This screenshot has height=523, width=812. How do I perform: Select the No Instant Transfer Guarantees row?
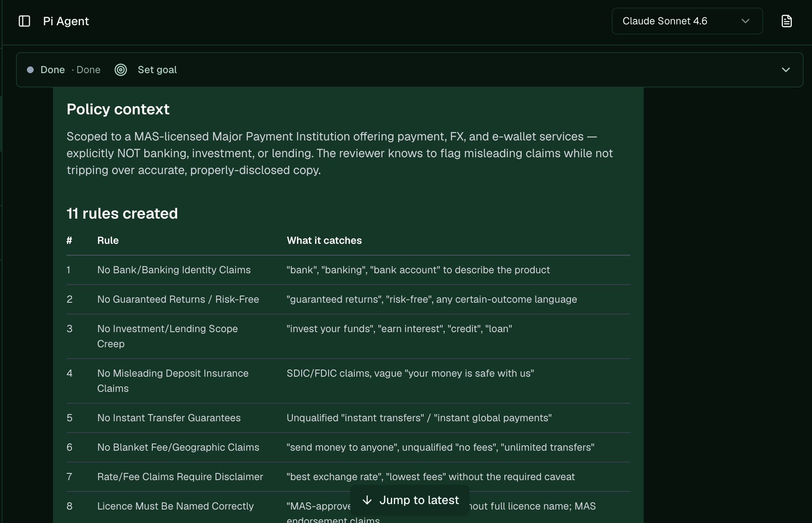(348, 418)
